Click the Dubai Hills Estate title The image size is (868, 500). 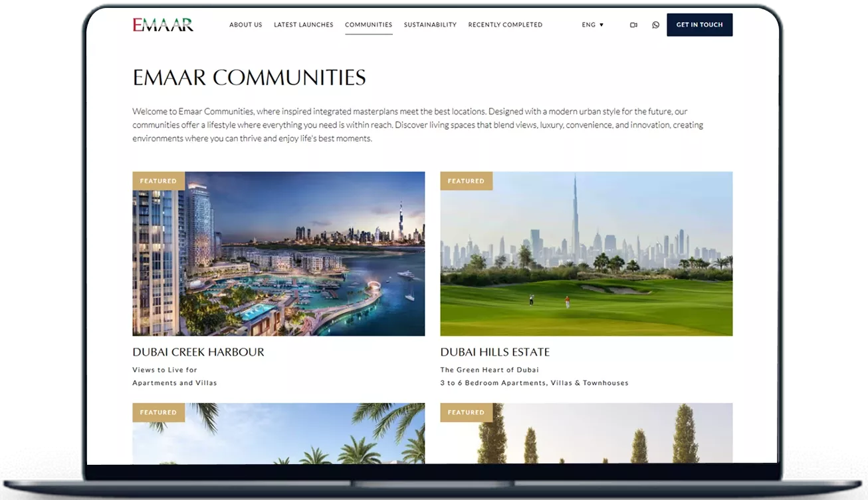[x=495, y=352]
